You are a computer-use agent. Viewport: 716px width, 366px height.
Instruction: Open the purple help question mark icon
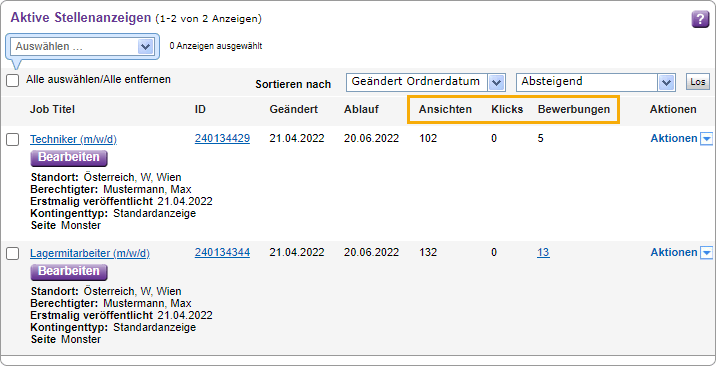click(x=700, y=20)
